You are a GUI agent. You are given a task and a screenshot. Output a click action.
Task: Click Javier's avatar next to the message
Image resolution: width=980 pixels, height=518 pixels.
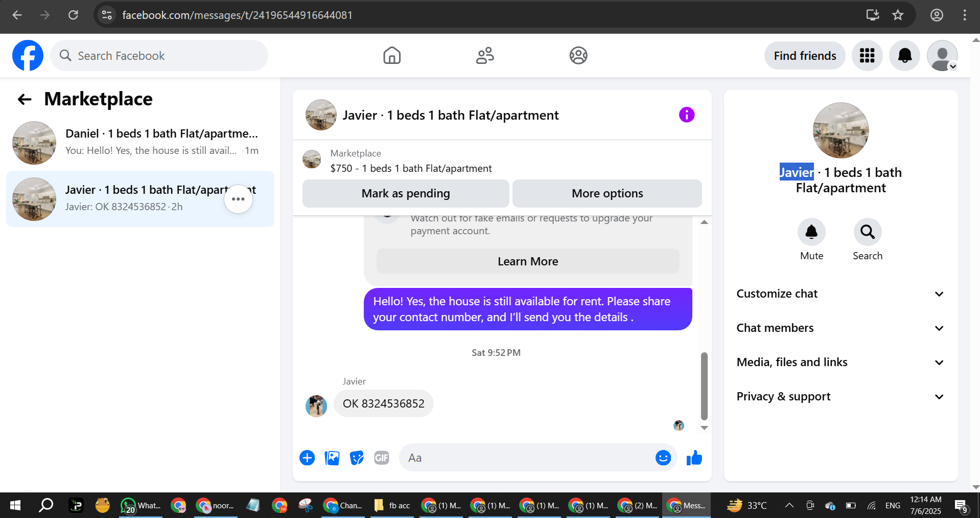click(x=316, y=406)
